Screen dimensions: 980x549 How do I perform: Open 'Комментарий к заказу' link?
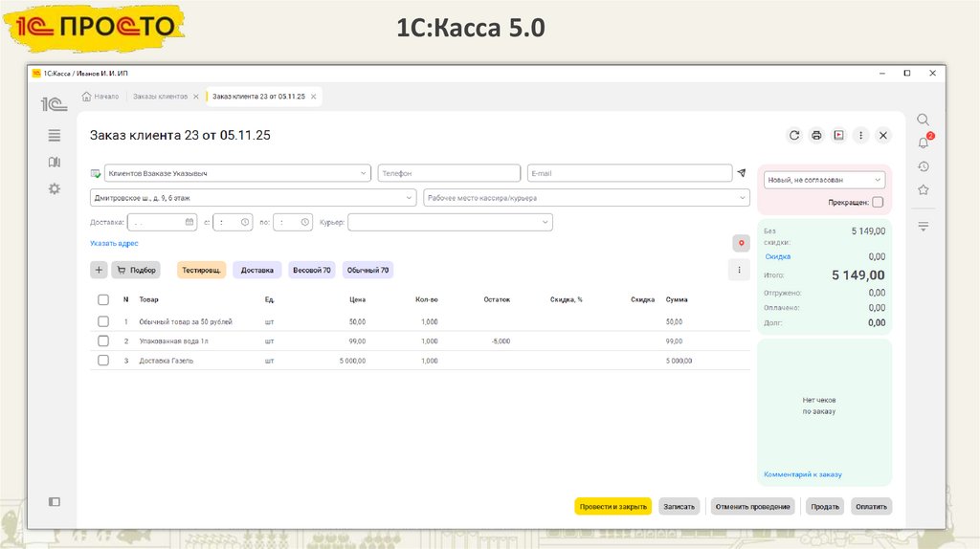coord(803,474)
